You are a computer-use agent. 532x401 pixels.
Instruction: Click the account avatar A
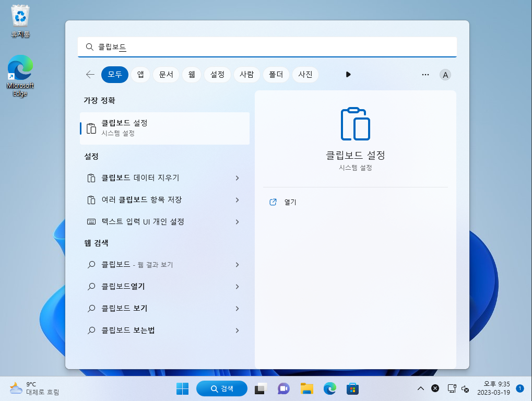[x=445, y=75]
